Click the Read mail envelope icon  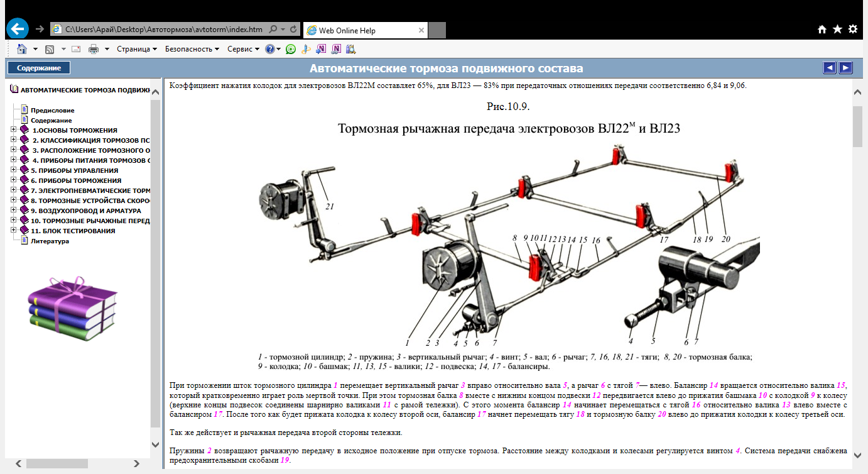[x=76, y=48]
